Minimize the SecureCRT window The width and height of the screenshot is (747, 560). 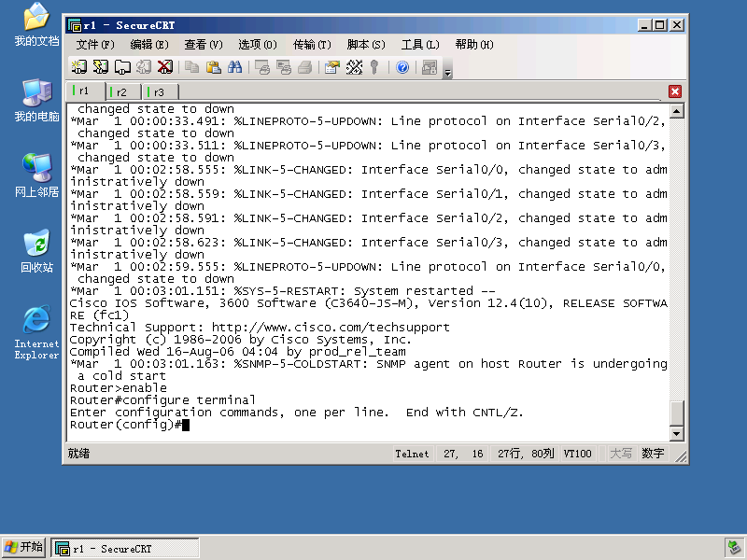click(644, 25)
